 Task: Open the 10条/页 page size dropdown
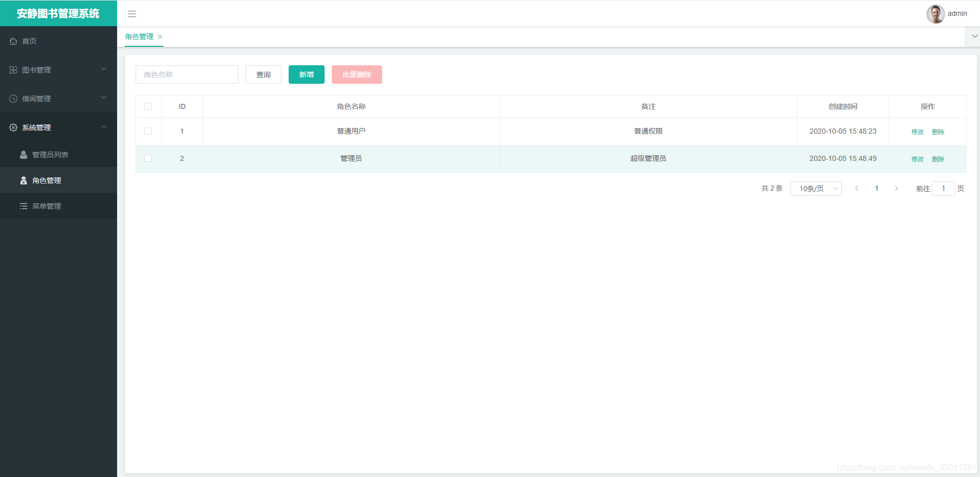click(816, 189)
